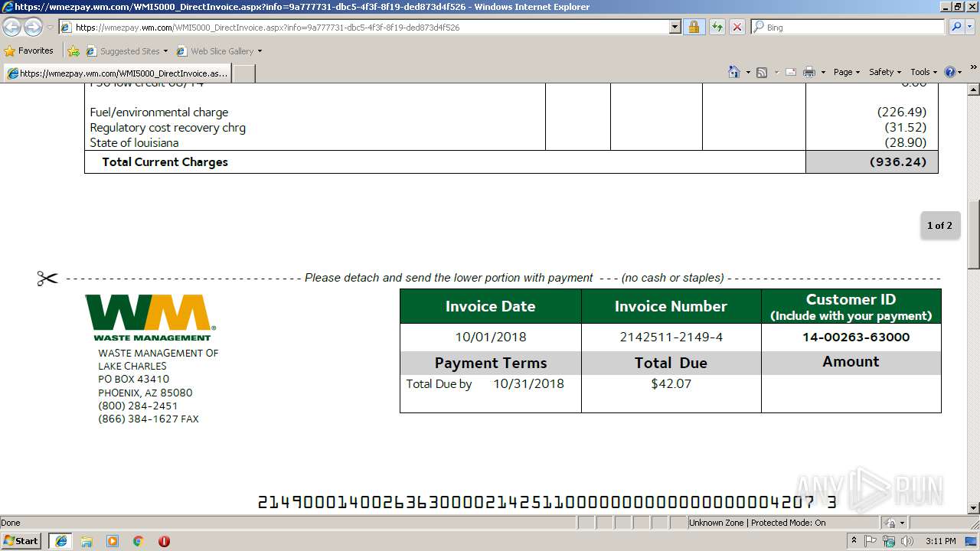View security report via padlock icon
The height and width of the screenshot is (551, 980).
pyautogui.click(x=694, y=27)
